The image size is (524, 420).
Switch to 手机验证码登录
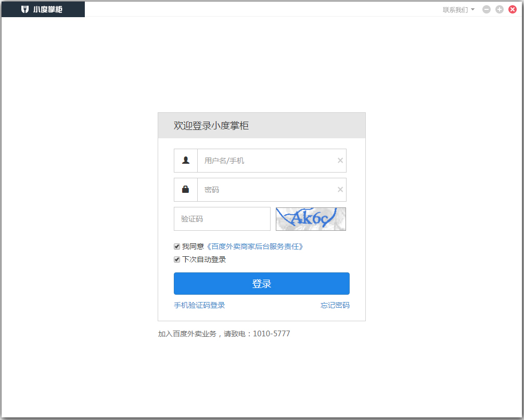point(199,305)
